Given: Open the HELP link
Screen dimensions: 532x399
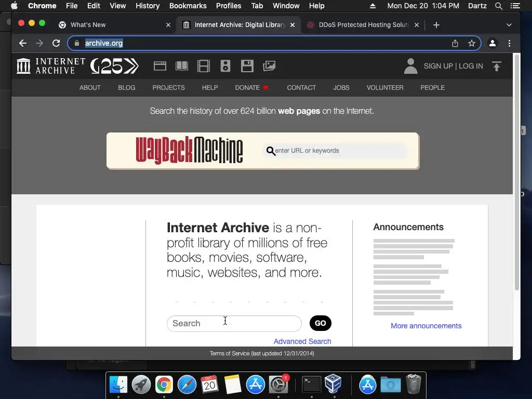Looking at the screenshot, I should pos(210,87).
